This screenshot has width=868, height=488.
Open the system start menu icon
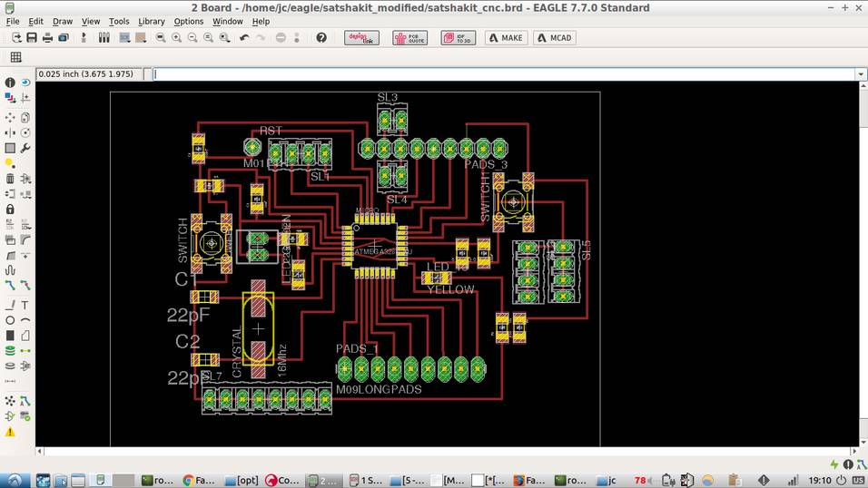(x=14, y=480)
